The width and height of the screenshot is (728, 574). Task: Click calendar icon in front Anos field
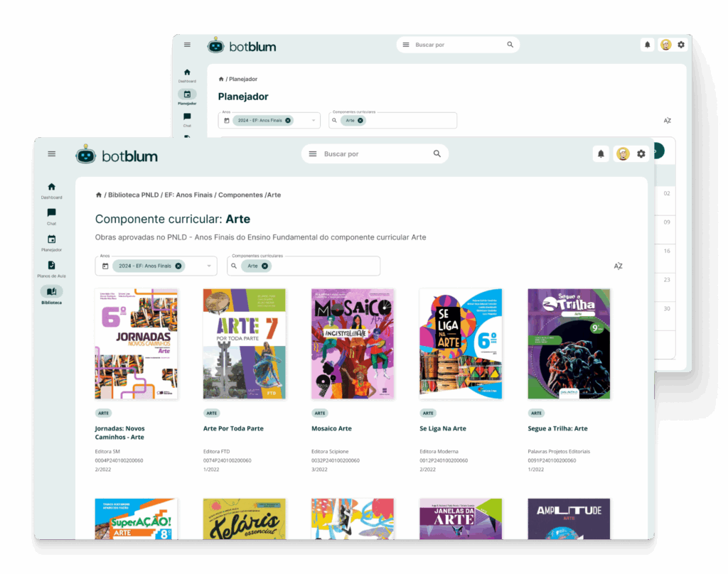[105, 266]
